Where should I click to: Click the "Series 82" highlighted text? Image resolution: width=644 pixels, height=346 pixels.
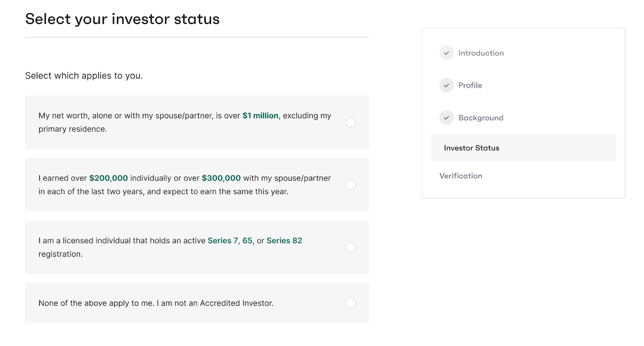[284, 241]
